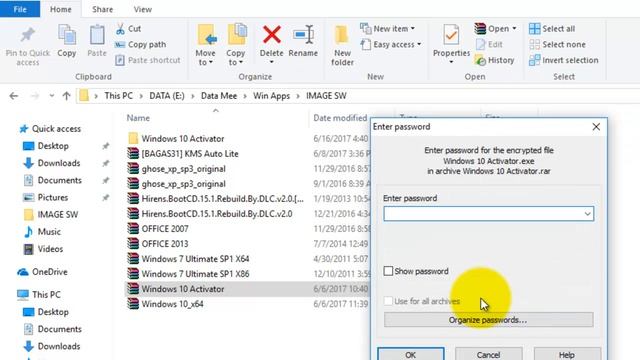Go up one folder level
Viewport: 640px width, 360px height.
tap(67, 96)
